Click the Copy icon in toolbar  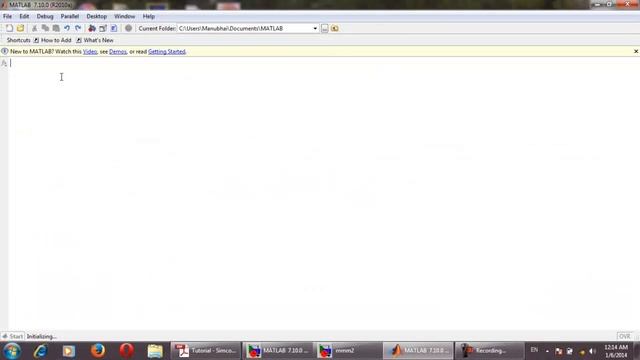(45, 28)
